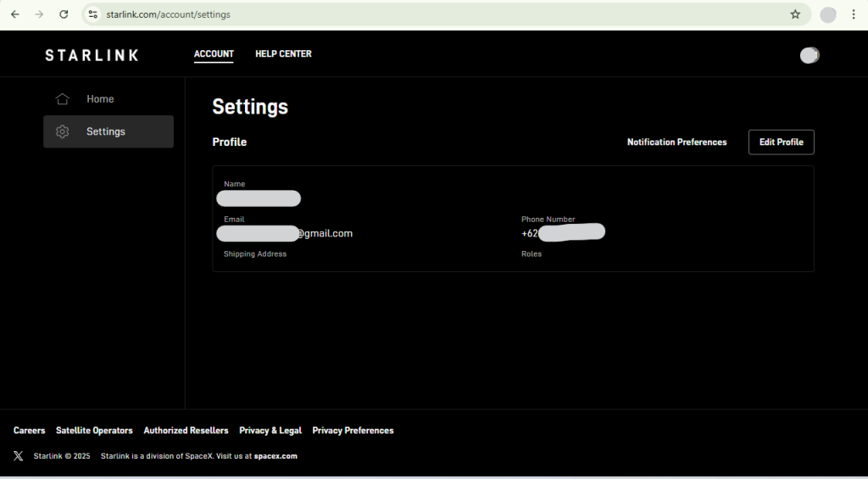The width and height of the screenshot is (868, 479).
Task: Open the Authorized Resellers link
Action: (186, 431)
